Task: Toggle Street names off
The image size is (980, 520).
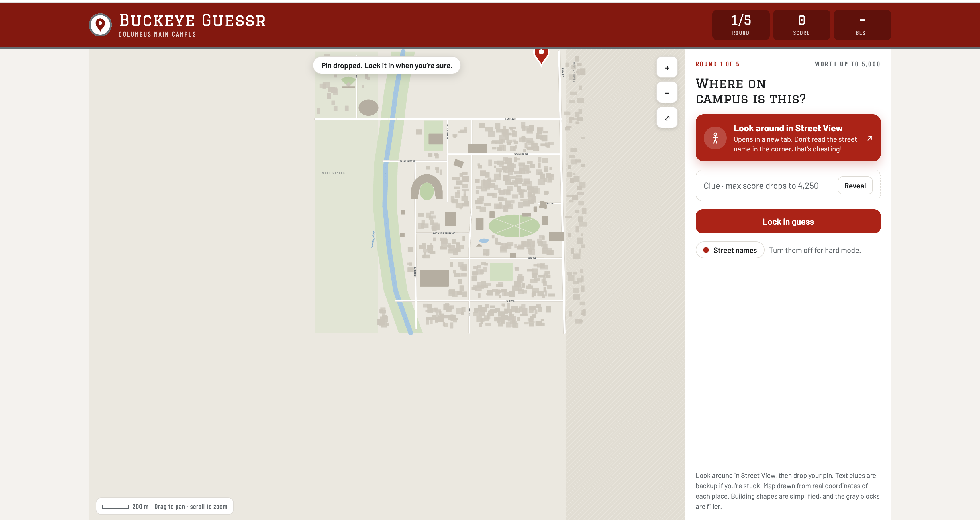Action: [730, 250]
